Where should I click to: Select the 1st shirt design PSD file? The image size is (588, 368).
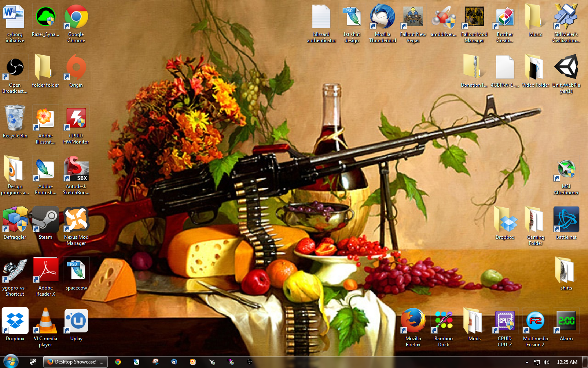pos(352,24)
